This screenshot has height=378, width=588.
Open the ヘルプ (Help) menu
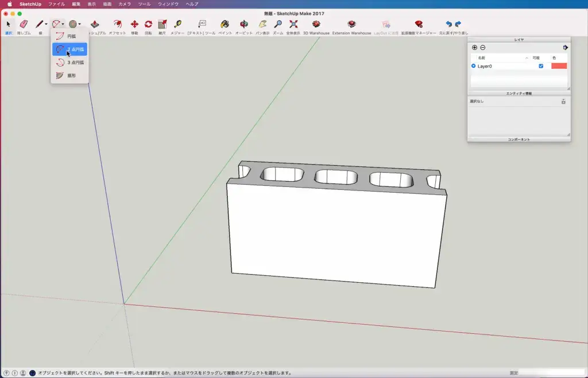[x=192, y=4]
